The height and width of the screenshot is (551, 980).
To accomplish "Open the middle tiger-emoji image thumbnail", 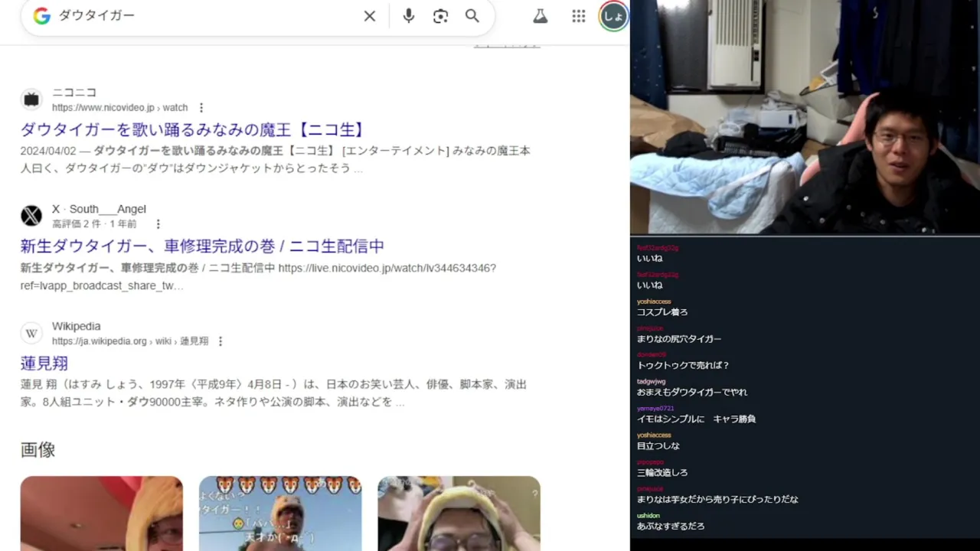I will tap(280, 514).
